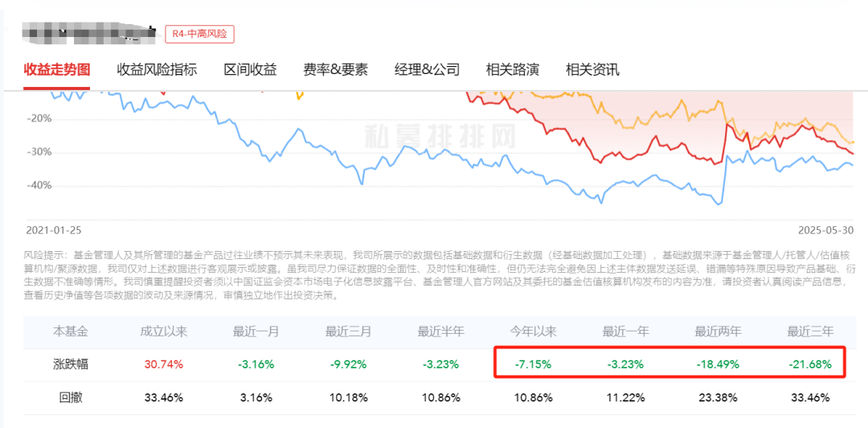Click the -30% y-axis gridline label
The image size is (868, 428).
pos(39,152)
